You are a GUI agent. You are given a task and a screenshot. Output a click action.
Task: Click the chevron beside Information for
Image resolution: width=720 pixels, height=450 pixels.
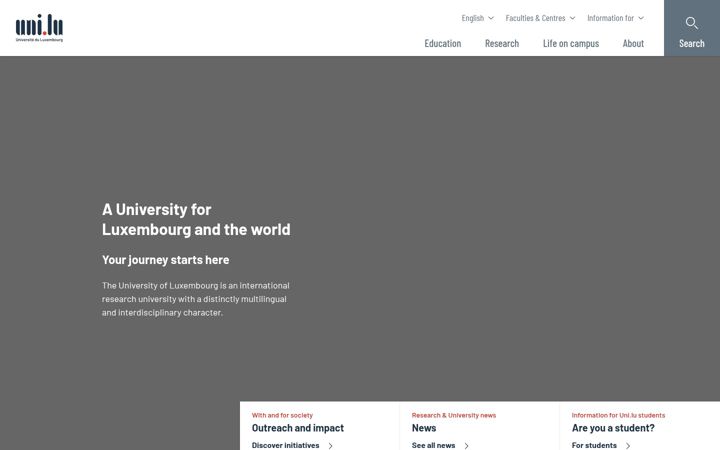641,18
